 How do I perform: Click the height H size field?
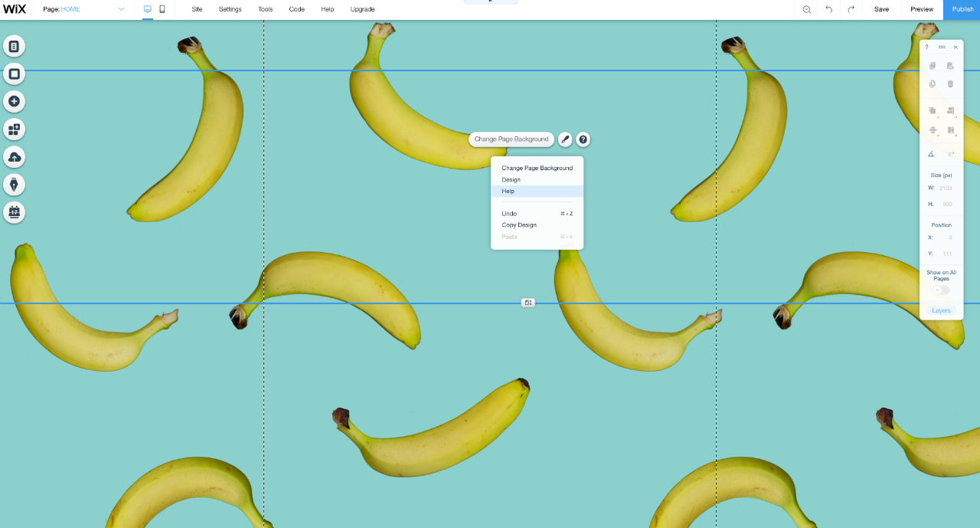click(946, 204)
